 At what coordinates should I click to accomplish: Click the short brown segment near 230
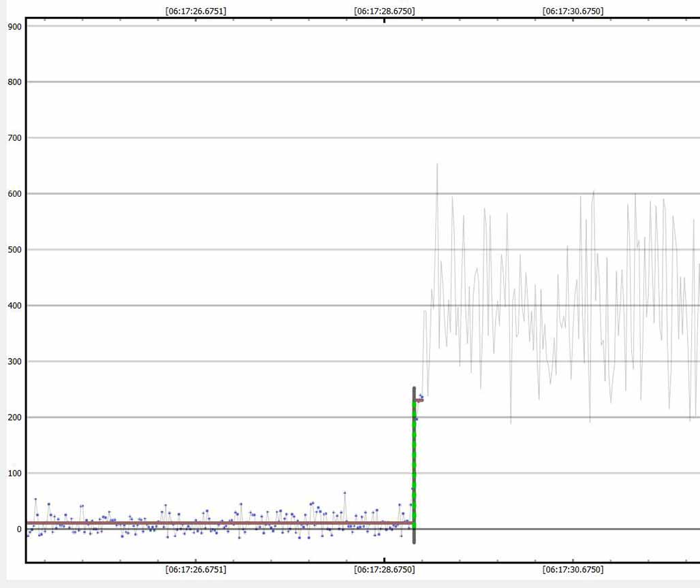419,400
